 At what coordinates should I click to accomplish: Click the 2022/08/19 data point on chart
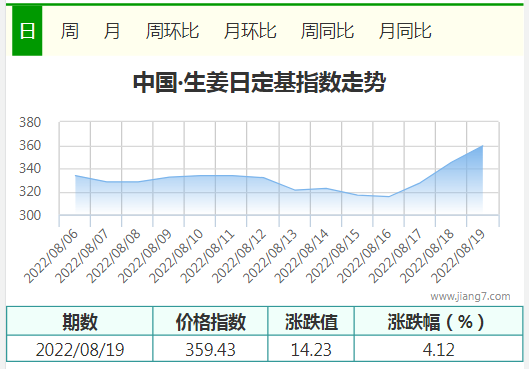click(x=482, y=146)
